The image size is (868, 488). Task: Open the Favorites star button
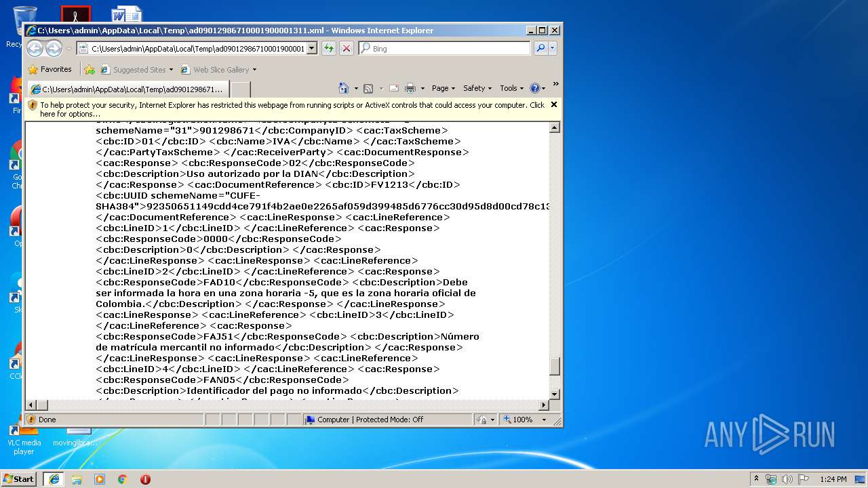pyautogui.click(x=50, y=69)
